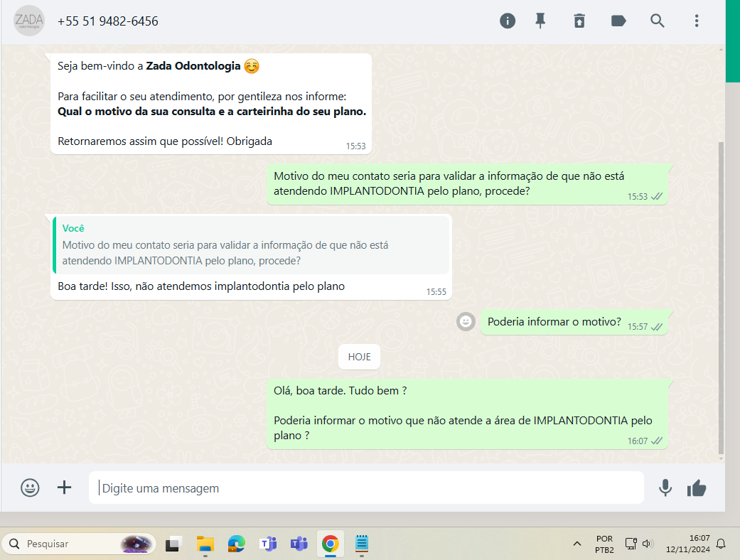The height and width of the screenshot is (560, 740).
Task: Click the 'HOJE' date separator
Action: click(x=359, y=357)
